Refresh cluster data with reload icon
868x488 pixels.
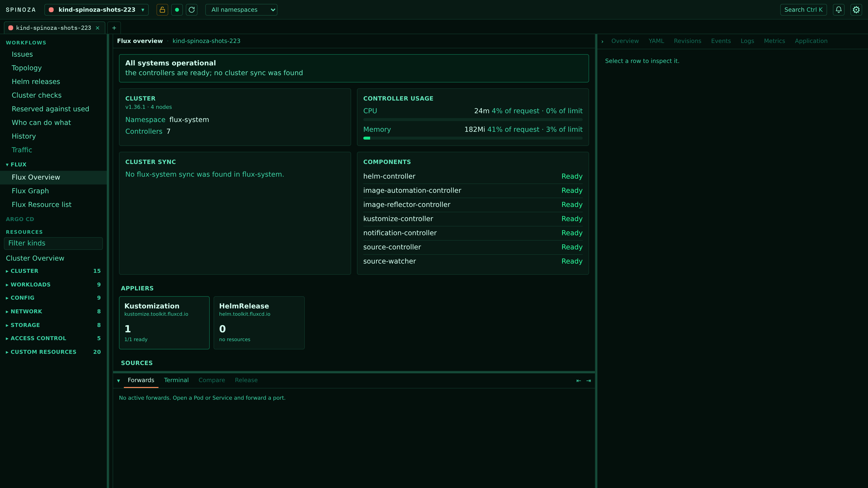(192, 10)
